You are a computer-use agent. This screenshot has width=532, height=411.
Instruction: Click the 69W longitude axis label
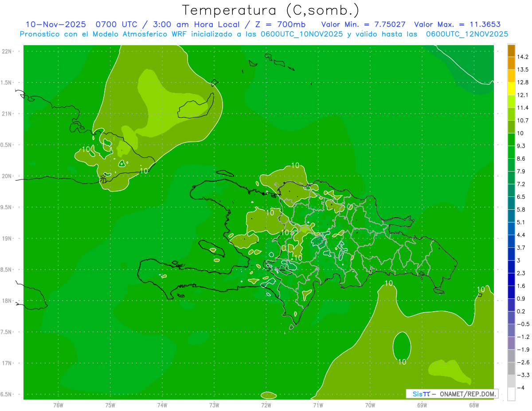coord(422,405)
